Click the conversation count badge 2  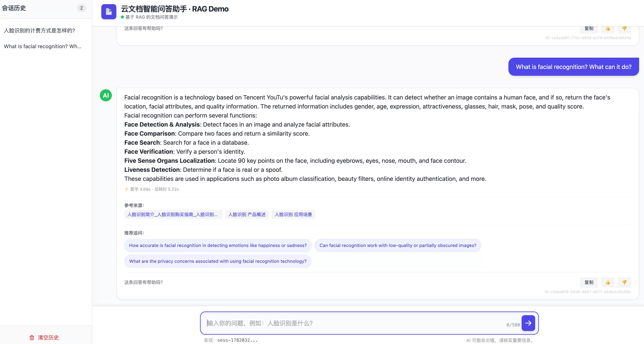pos(81,8)
